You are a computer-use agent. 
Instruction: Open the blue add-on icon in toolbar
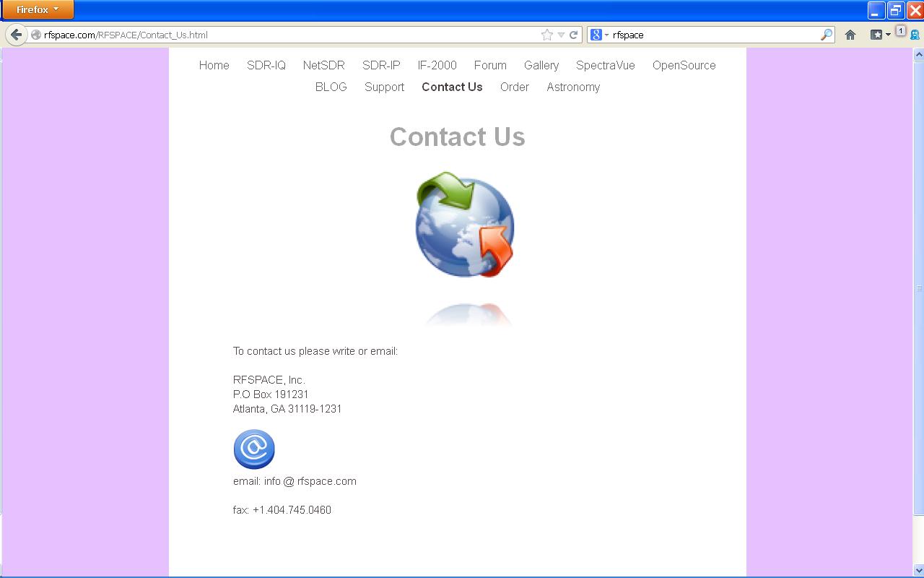(x=915, y=35)
